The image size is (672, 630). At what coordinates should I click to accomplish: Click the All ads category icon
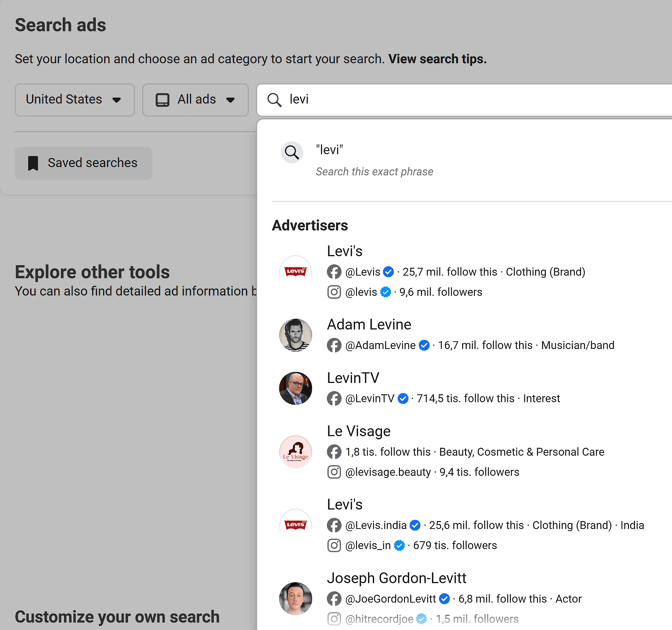coord(162,100)
